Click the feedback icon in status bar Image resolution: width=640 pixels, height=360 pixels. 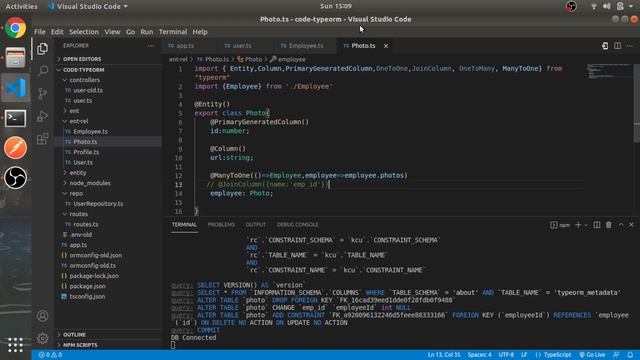pyautogui.click(x=616, y=355)
